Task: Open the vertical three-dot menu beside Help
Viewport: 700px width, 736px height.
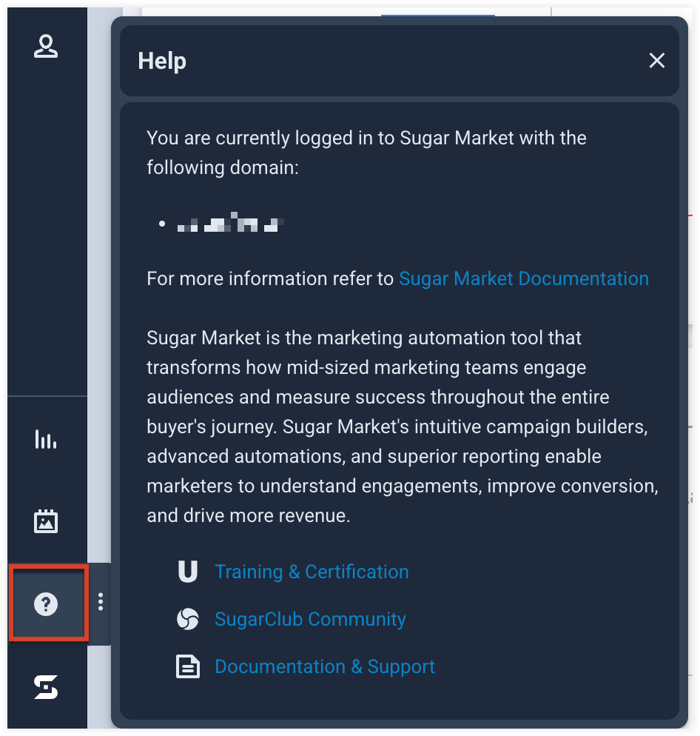Action: (x=101, y=602)
